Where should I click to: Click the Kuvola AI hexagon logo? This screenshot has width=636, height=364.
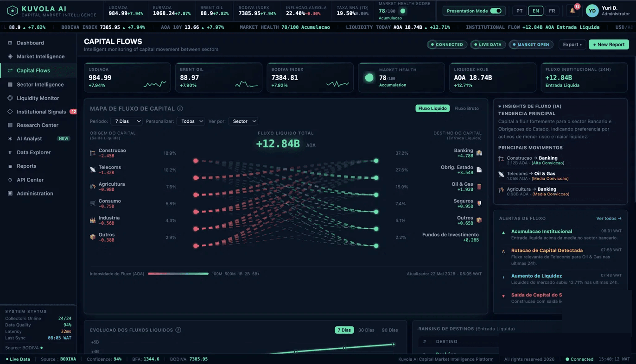click(x=13, y=11)
